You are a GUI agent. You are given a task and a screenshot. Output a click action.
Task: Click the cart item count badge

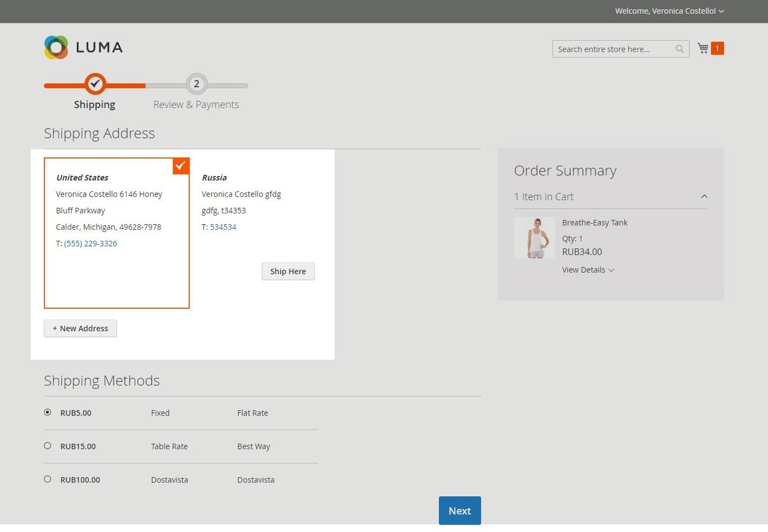tap(717, 48)
